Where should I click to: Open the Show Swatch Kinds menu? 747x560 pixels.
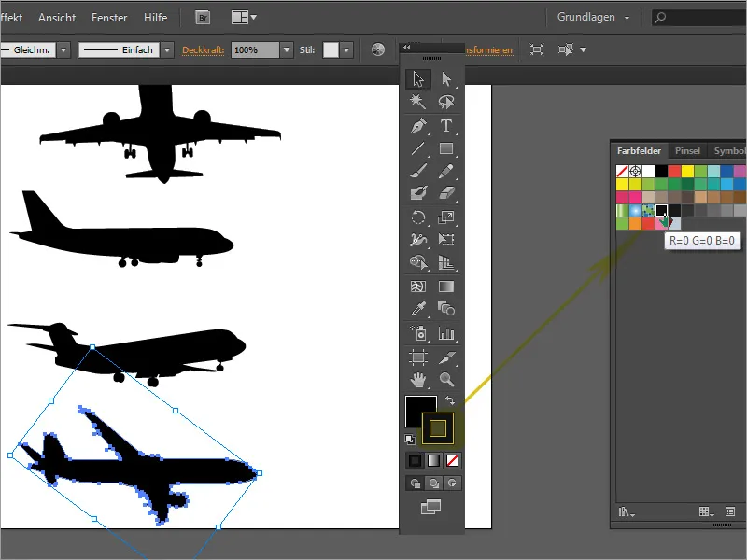coord(706,511)
